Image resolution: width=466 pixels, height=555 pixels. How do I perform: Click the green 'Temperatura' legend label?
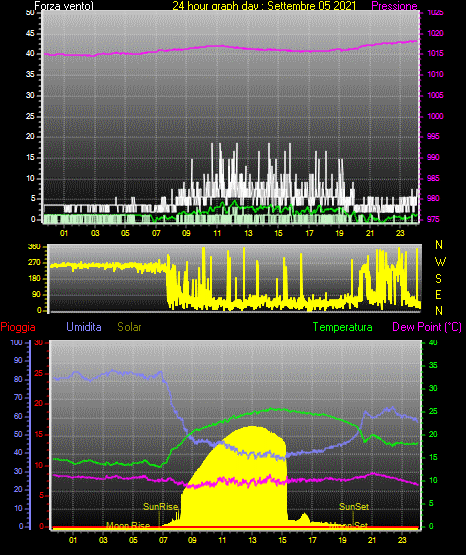pyautogui.click(x=343, y=327)
